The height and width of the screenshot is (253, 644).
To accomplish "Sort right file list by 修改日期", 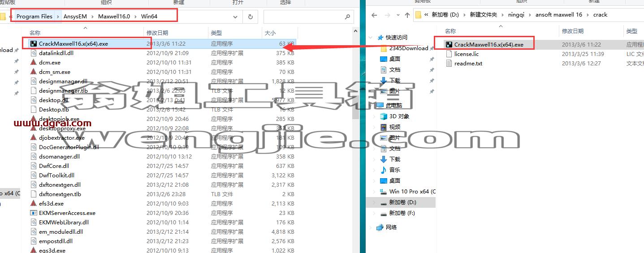I will point(591,31).
